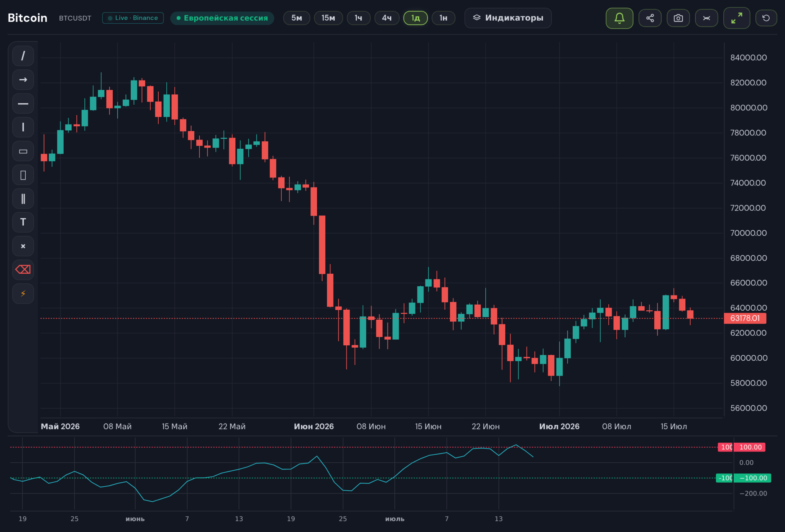Image resolution: width=785 pixels, height=532 pixels.
Task: Take a chart snapshot with camera icon
Action: tap(678, 18)
